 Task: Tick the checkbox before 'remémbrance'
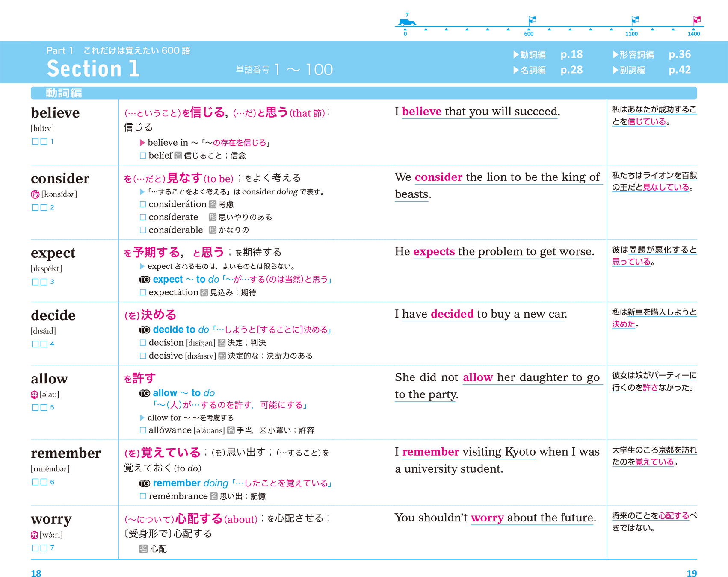[x=143, y=496]
